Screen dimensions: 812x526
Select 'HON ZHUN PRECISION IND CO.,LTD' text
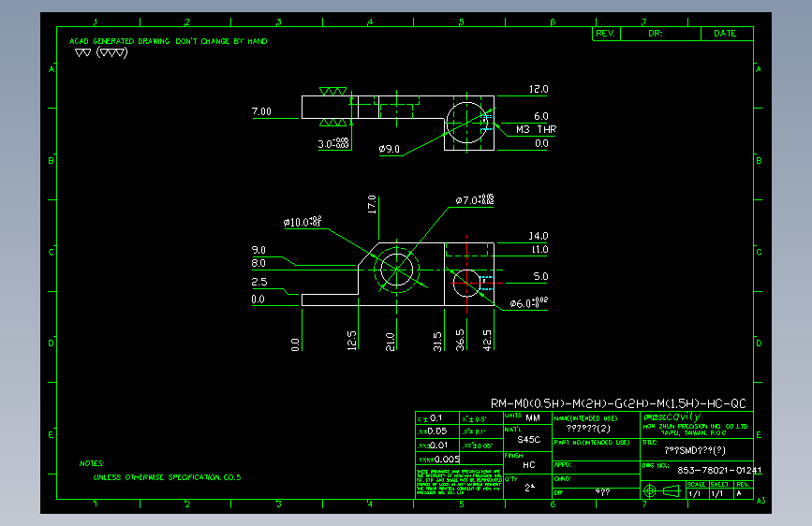click(696, 427)
